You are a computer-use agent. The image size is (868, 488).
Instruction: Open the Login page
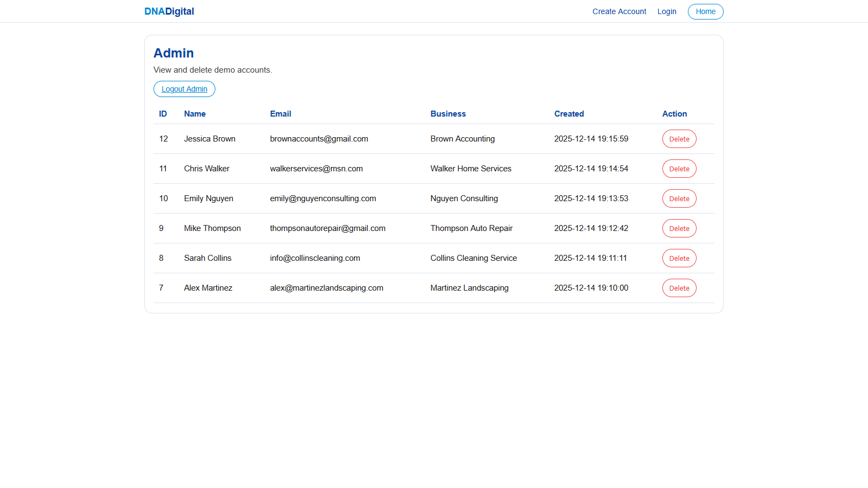pyautogui.click(x=667, y=11)
